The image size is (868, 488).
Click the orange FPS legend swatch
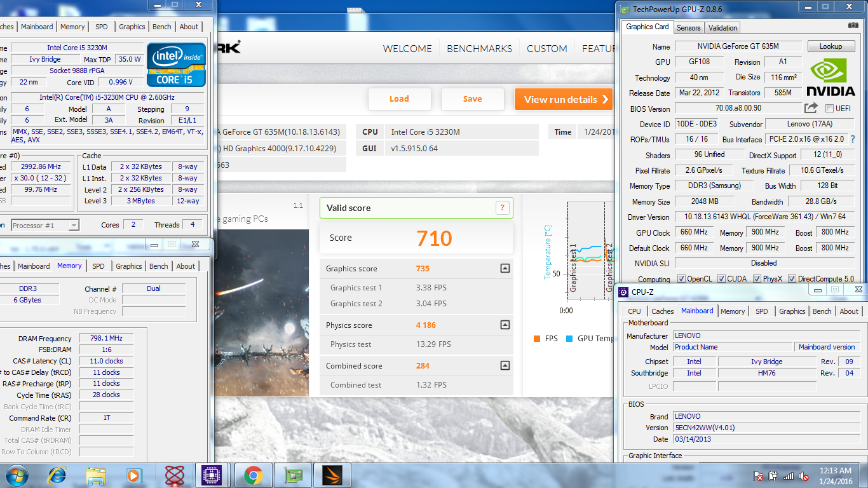pos(537,339)
